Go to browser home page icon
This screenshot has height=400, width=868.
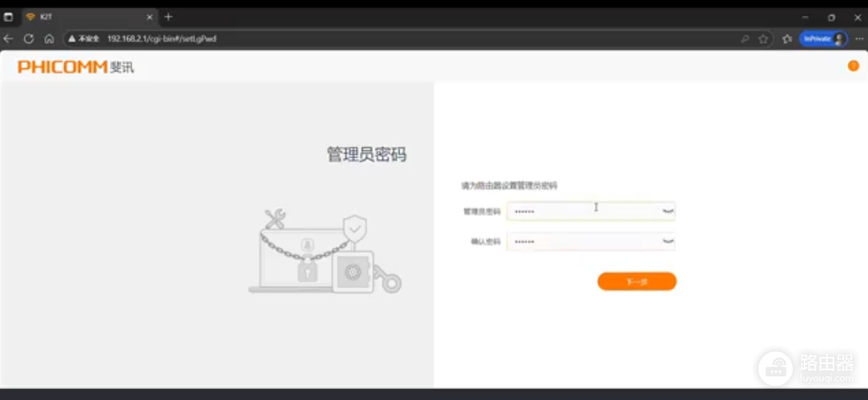tap(49, 38)
